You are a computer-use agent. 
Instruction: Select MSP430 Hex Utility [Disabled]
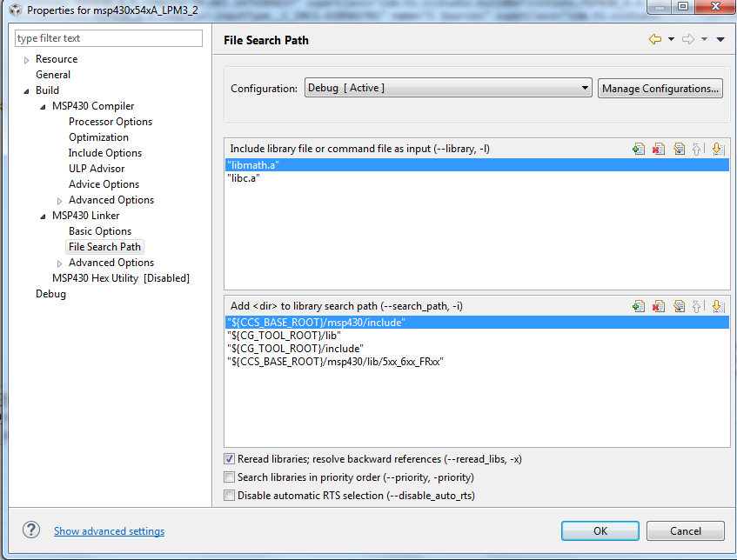tap(121, 278)
